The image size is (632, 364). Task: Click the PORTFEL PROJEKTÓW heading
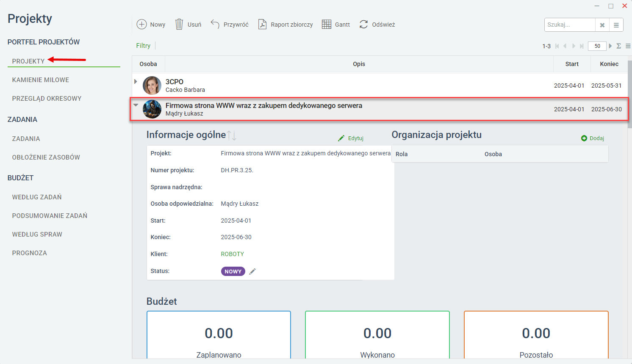[x=44, y=42]
